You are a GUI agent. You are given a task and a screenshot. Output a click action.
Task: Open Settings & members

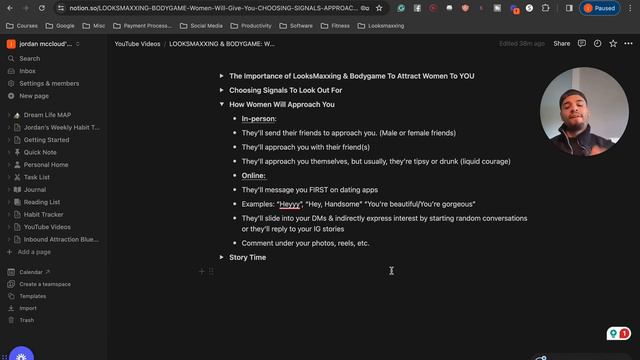(x=49, y=83)
